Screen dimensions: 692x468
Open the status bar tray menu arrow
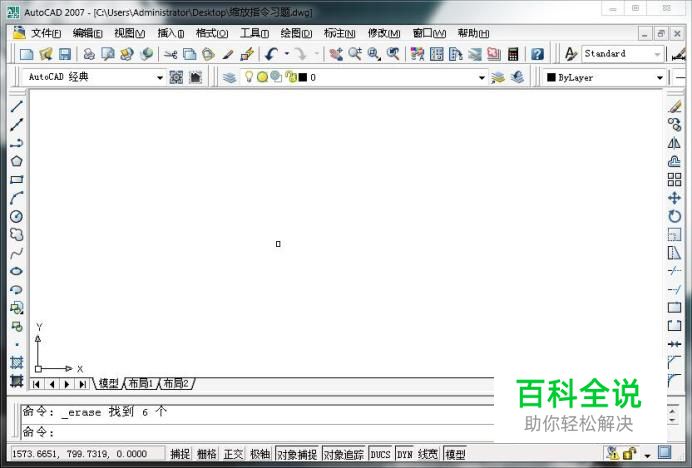click(647, 455)
